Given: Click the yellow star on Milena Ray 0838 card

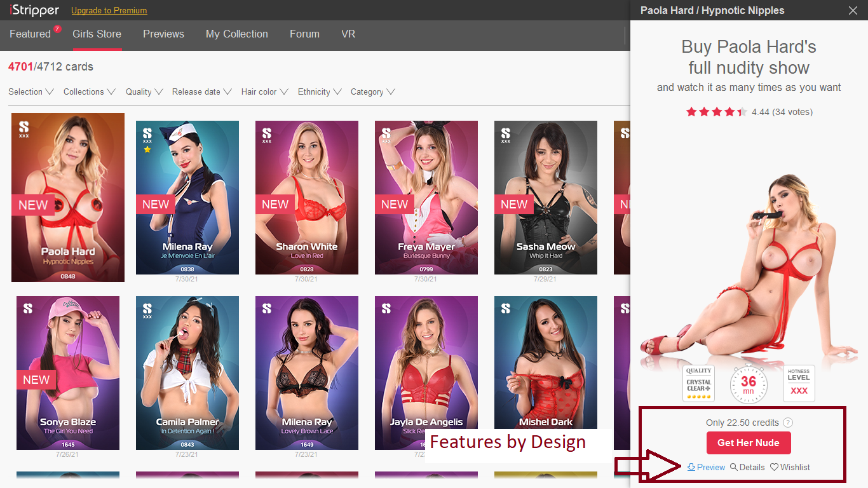Looking at the screenshot, I should [x=147, y=149].
